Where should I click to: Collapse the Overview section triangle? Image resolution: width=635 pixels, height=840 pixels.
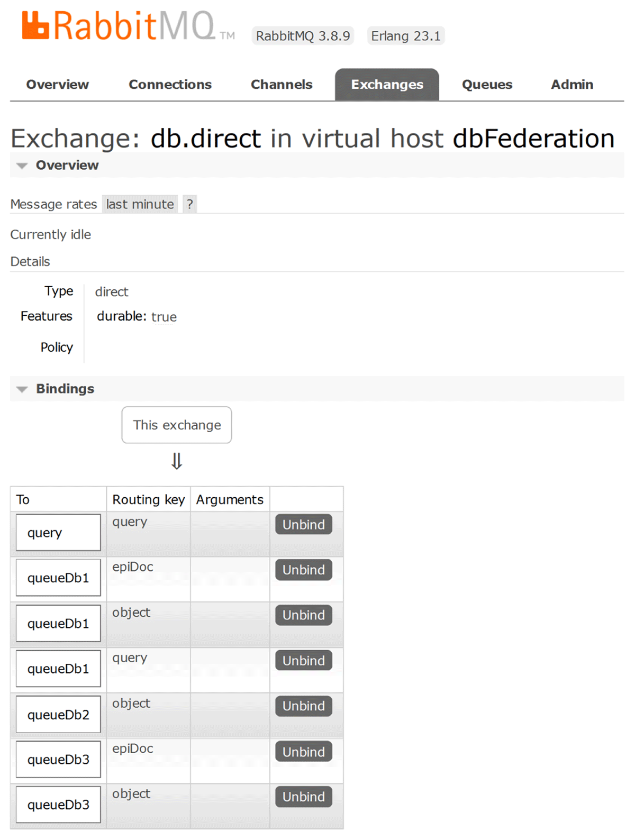coord(22,166)
